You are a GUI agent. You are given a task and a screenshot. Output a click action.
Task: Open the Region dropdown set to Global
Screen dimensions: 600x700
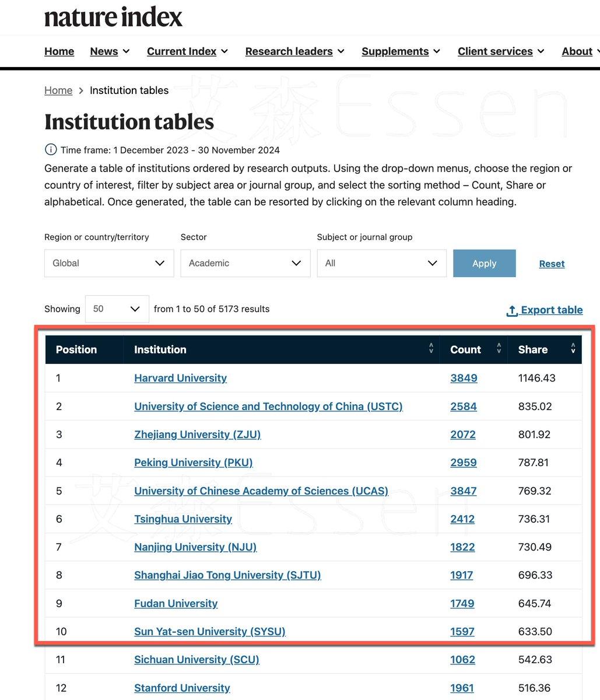109,263
